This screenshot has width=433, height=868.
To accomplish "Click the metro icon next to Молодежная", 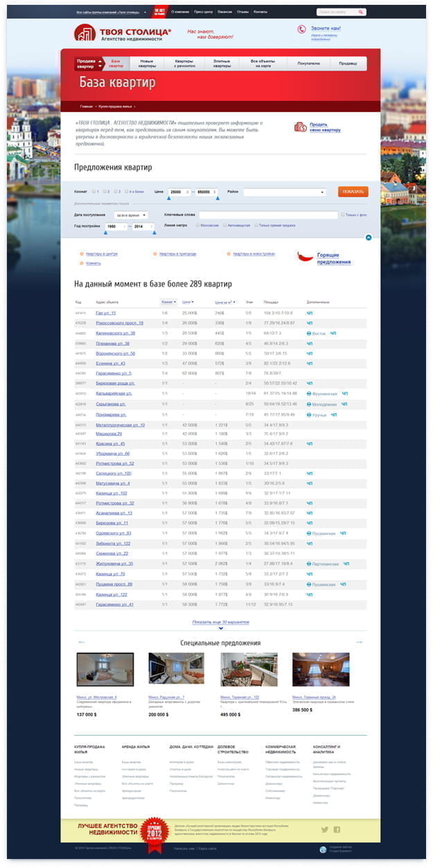I will coord(309,404).
